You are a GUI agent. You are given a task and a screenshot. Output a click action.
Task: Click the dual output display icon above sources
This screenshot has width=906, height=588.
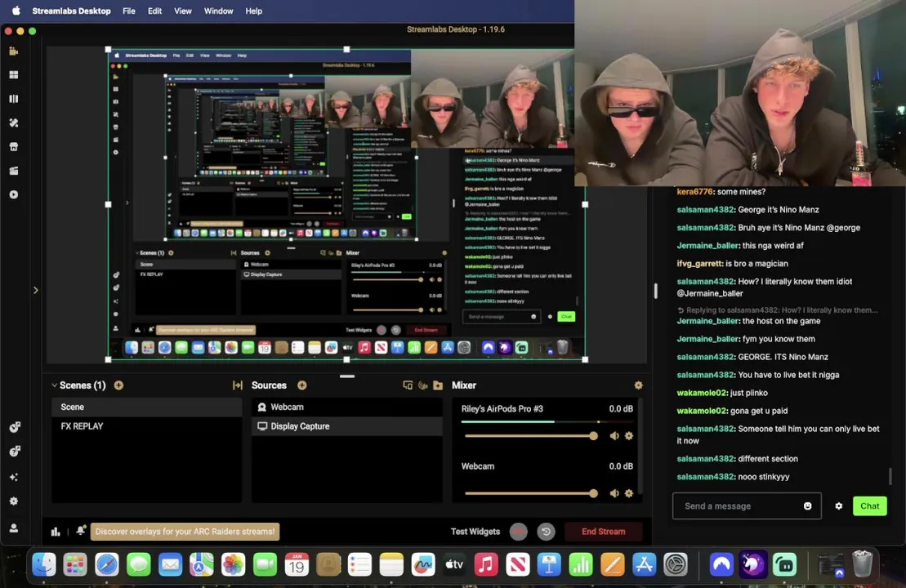(408, 385)
